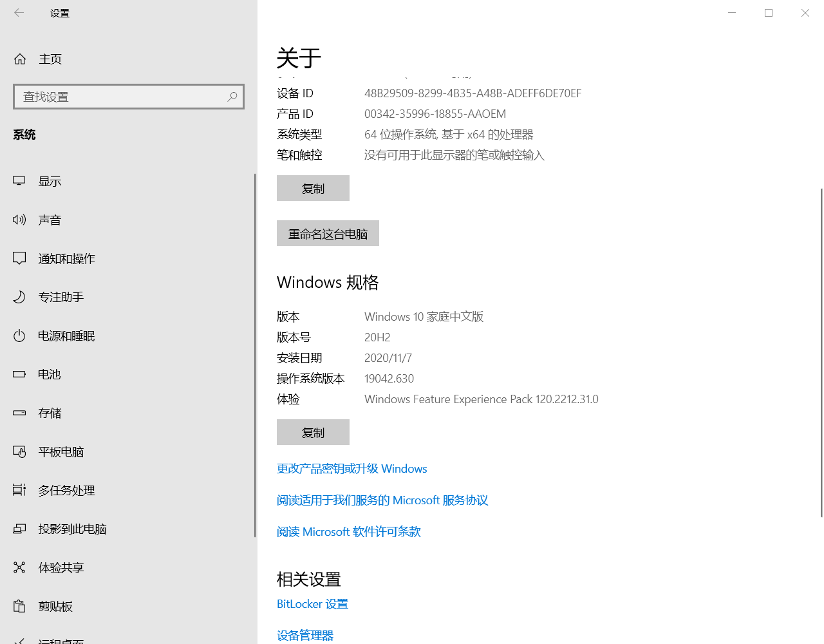Click the main page vertical scrollbar
This screenshot has height=644, width=824.
[821, 352]
